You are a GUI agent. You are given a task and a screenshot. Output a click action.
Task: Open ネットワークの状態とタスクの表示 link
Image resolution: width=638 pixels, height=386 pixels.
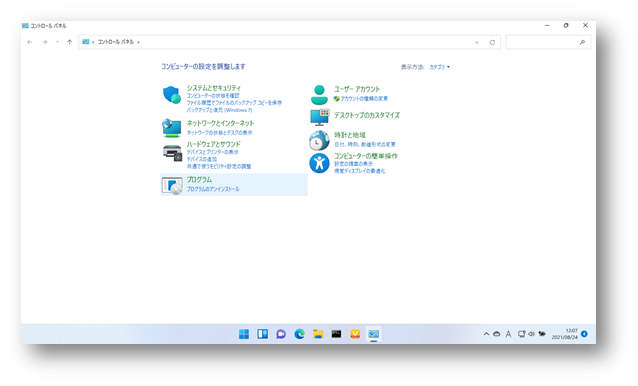pos(219,133)
